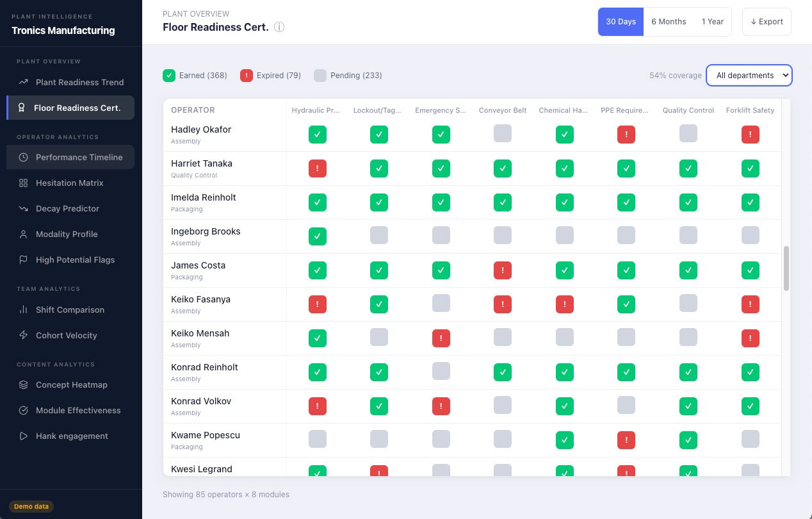Open Module Effectiveness in the sidebar
The width and height of the screenshot is (812, 519).
click(x=77, y=410)
